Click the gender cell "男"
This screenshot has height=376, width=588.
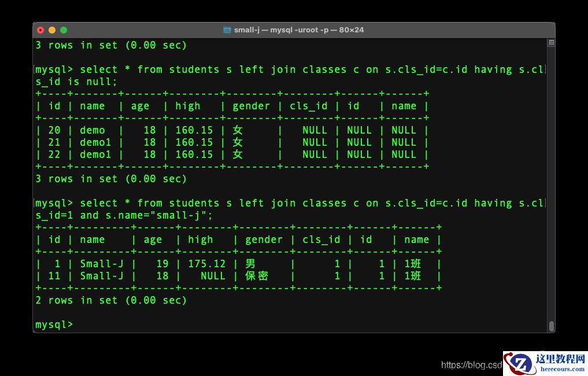pos(250,264)
